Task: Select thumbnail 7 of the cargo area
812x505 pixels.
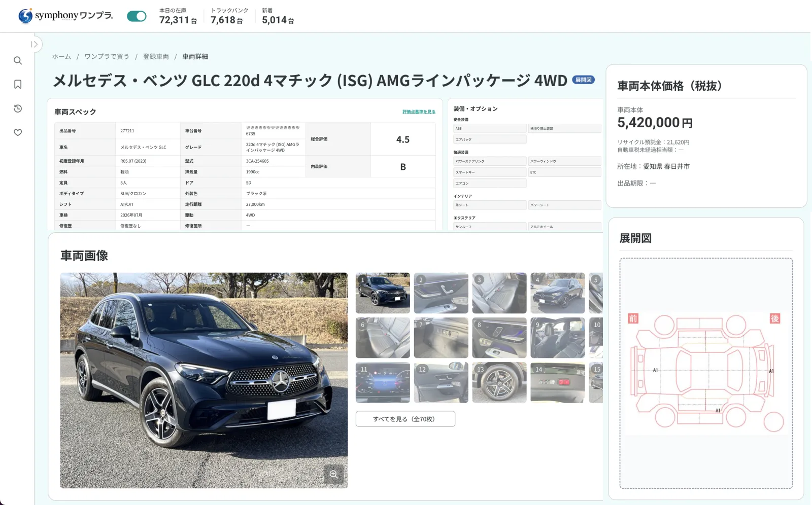Action: 441,338
